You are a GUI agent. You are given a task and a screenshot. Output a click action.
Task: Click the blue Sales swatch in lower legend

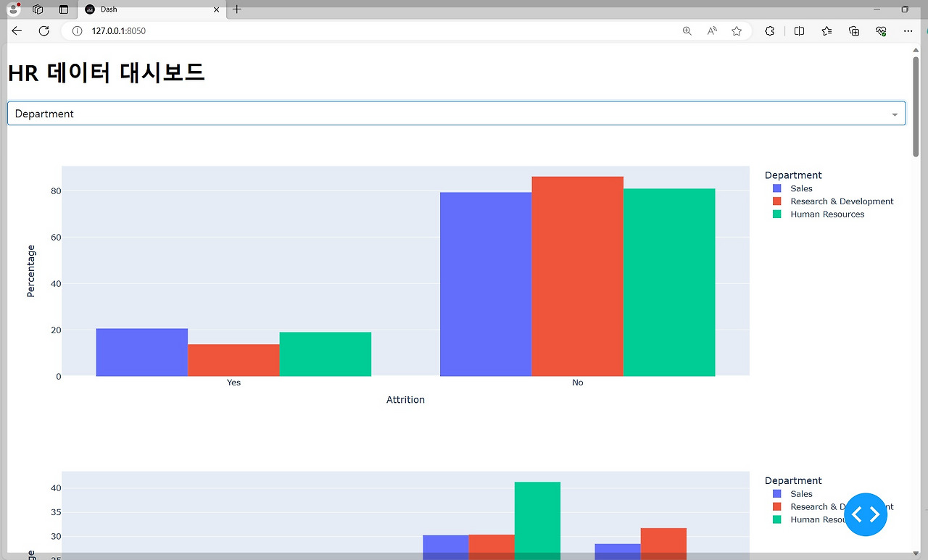[777, 494]
